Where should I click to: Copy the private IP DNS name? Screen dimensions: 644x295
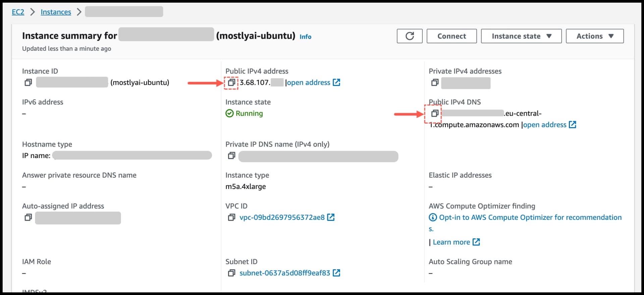coord(231,155)
